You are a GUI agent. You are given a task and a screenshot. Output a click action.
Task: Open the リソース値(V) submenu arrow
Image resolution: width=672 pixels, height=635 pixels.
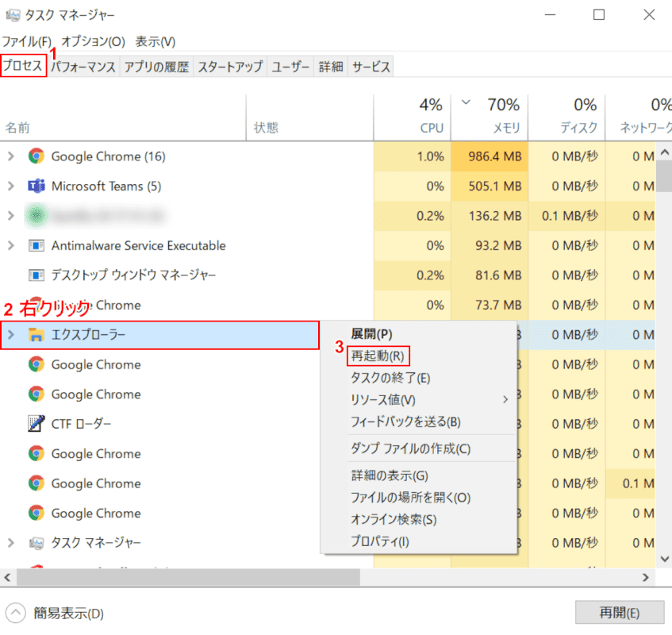tap(505, 399)
